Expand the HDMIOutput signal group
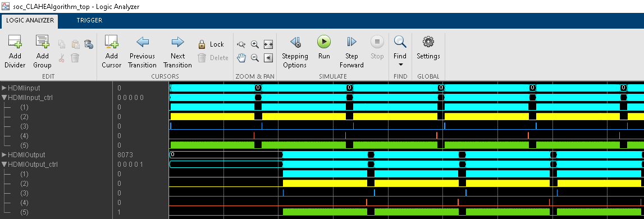Viewport: 644px width, 219px height. tap(4, 155)
